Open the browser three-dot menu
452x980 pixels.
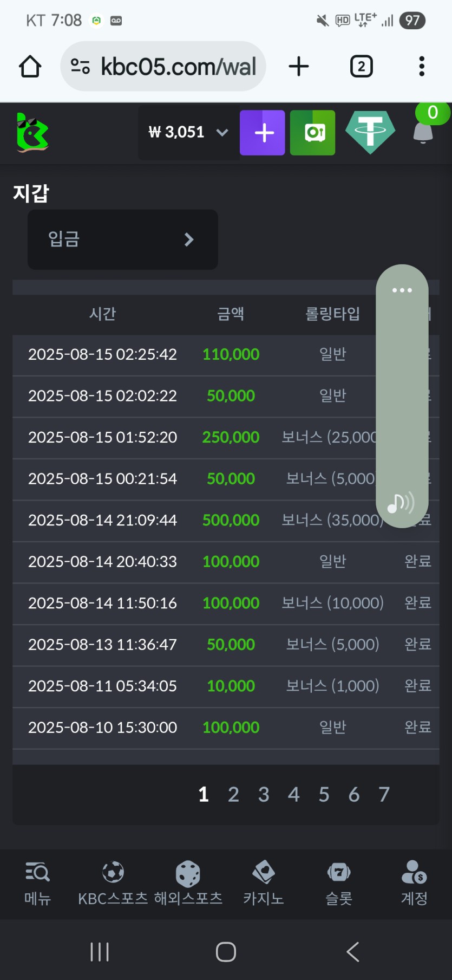[x=422, y=67]
